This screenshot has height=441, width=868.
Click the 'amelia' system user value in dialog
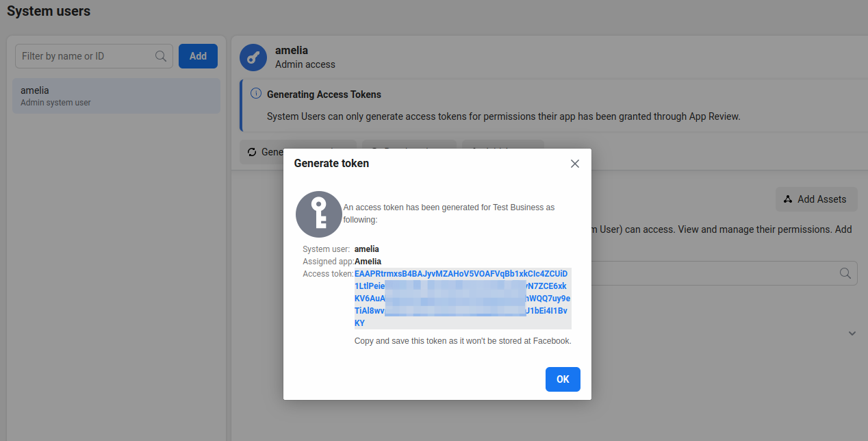[367, 249]
